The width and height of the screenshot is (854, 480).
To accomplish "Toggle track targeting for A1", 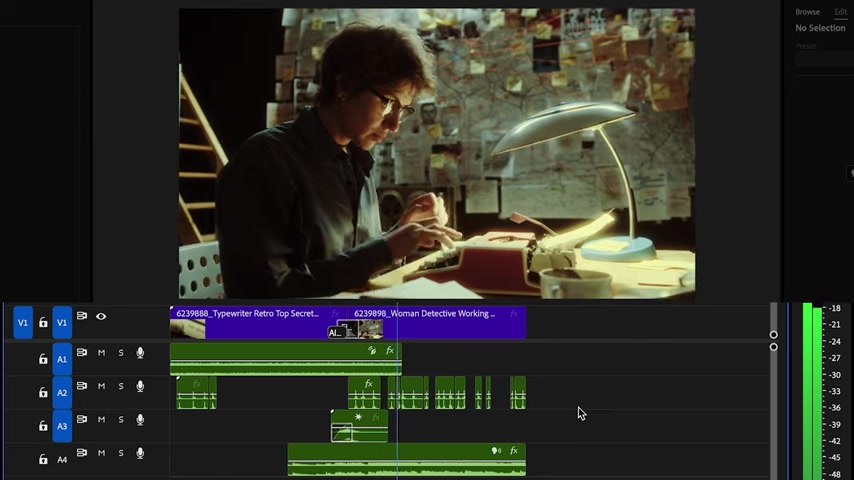I will [x=62, y=359].
